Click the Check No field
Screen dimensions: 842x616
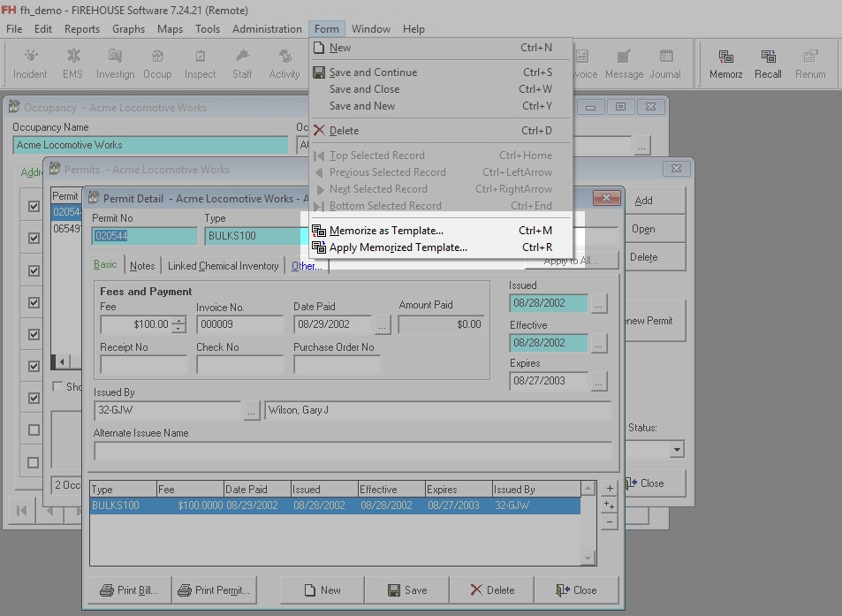pos(239,365)
